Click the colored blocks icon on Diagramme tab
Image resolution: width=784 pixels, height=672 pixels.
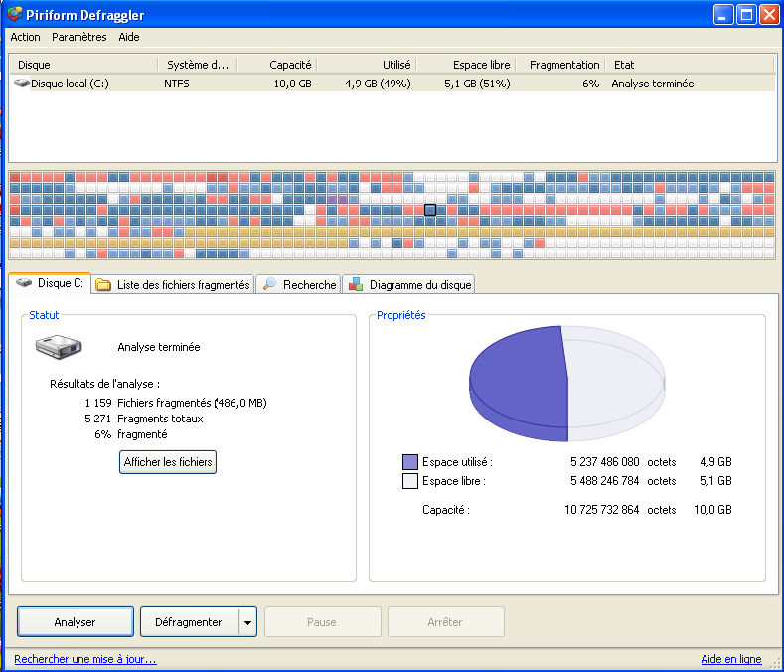tap(356, 284)
